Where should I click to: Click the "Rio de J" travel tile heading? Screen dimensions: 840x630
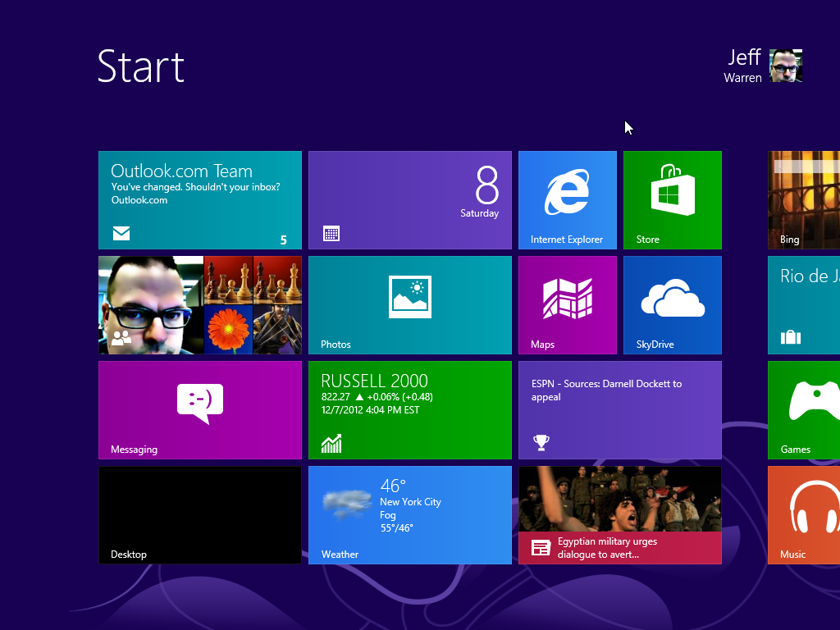[810, 276]
